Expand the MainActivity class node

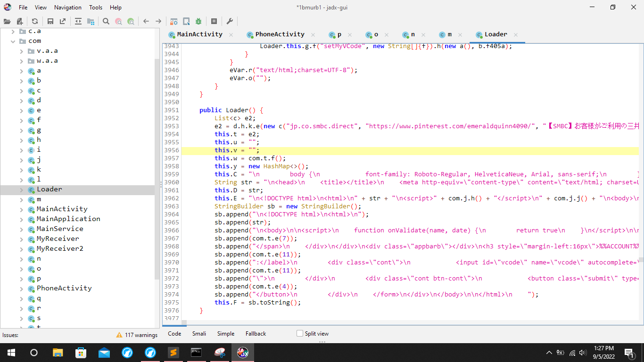click(x=22, y=209)
